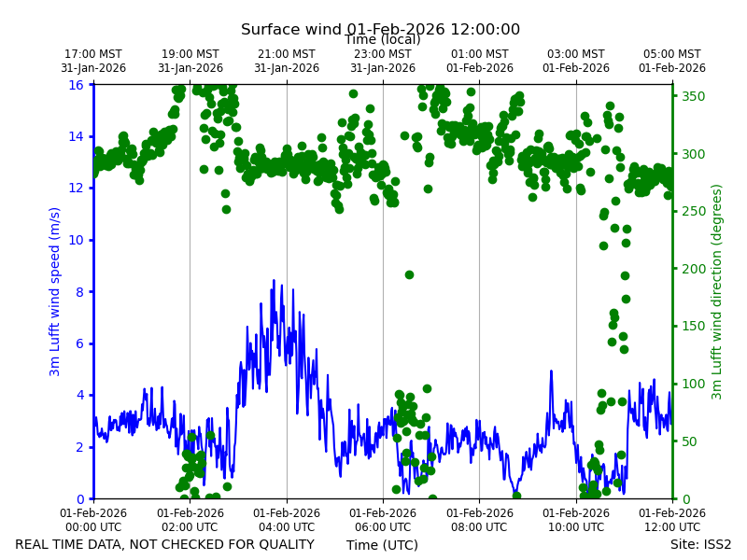This screenshot has height=560, width=747.
Task: Click the chart title 'Surface wind 01-Feb-2026 12:00:00'
Action: click(380, 29)
